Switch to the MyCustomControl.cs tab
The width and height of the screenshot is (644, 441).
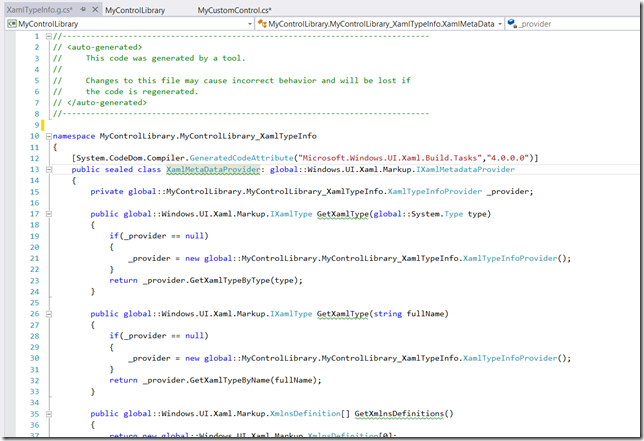(x=234, y=10)
